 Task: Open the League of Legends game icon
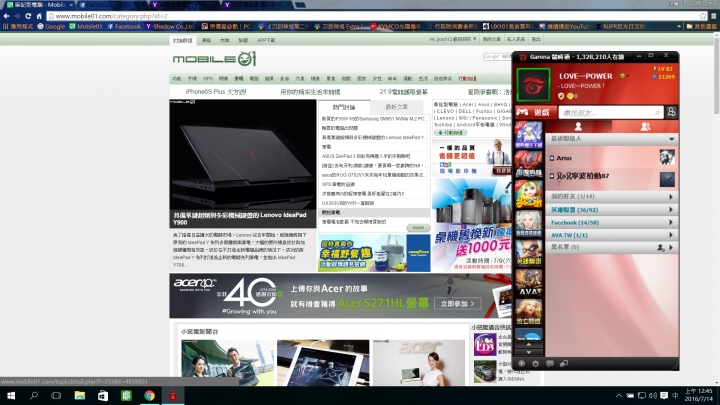point(529,253)
